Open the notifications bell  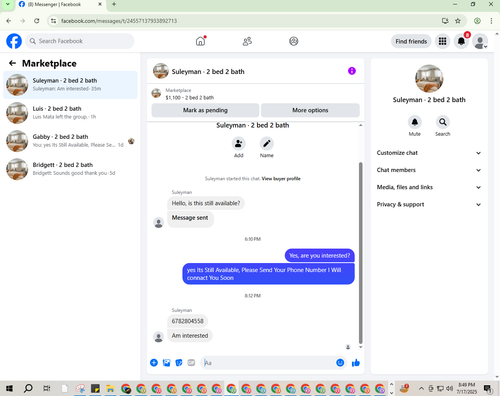[461, 41]
